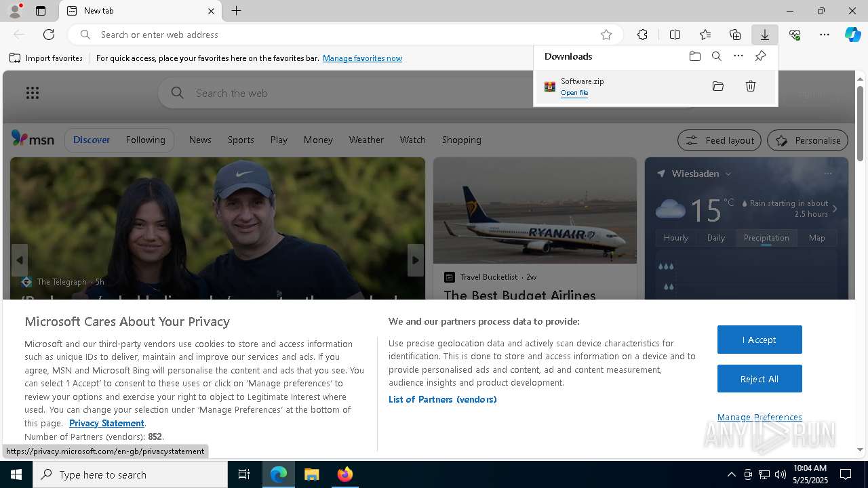This screenshot has width=868, height=488.
Task: Open List of Partners (vendors) link
Action: coord(443,399)
